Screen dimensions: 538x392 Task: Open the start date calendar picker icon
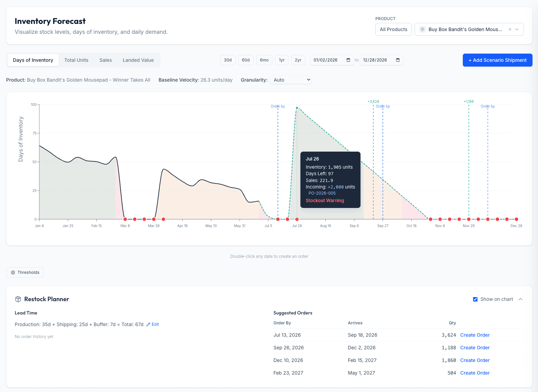pos(348,60)
